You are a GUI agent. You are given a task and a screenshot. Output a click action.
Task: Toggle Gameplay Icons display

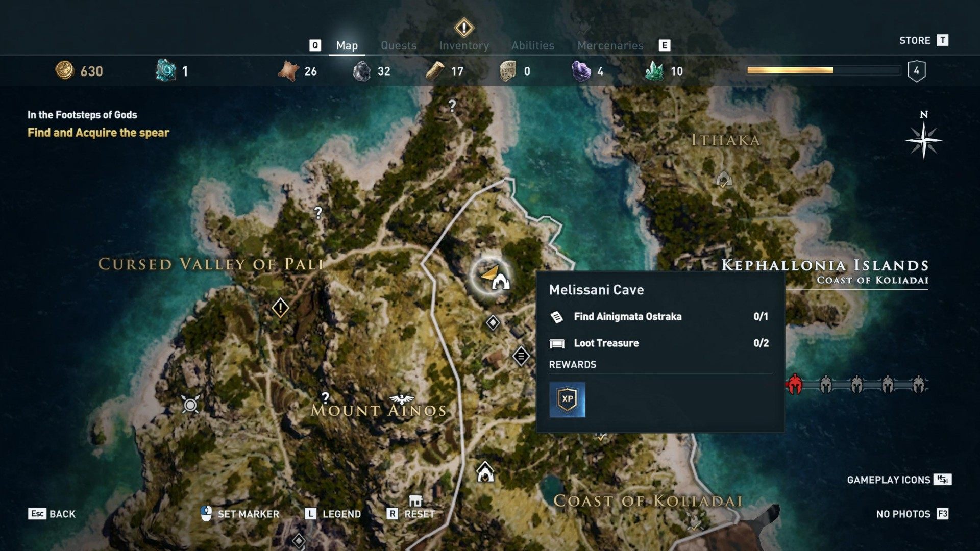tap(899, 480)
